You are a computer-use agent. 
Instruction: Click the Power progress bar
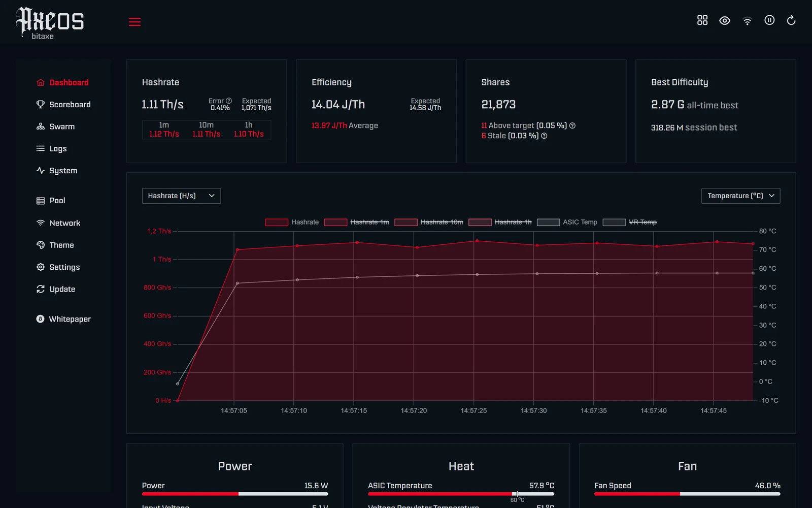coord(235,494)
